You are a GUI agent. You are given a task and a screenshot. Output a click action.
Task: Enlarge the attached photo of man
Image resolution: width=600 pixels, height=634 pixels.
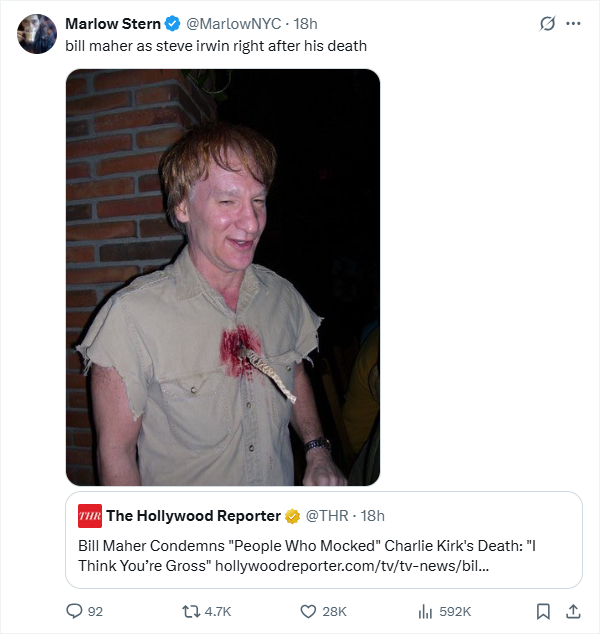[223, 277]
